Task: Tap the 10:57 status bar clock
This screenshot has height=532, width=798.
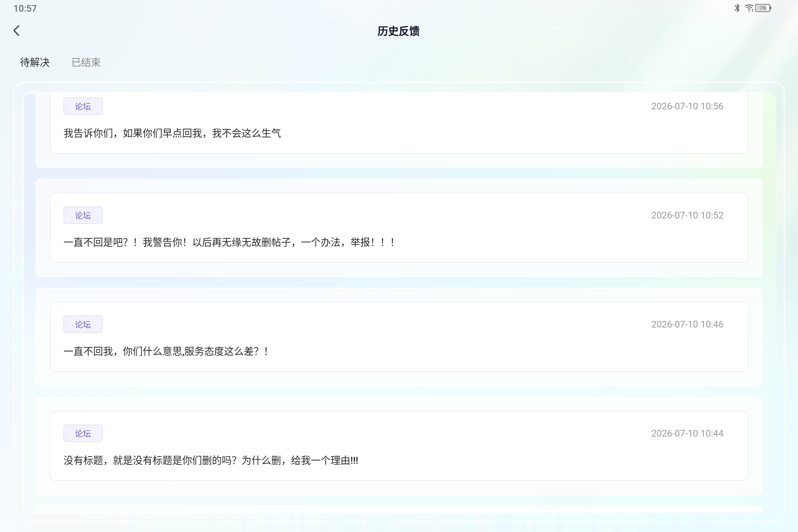Action: [x=25, y=8]
